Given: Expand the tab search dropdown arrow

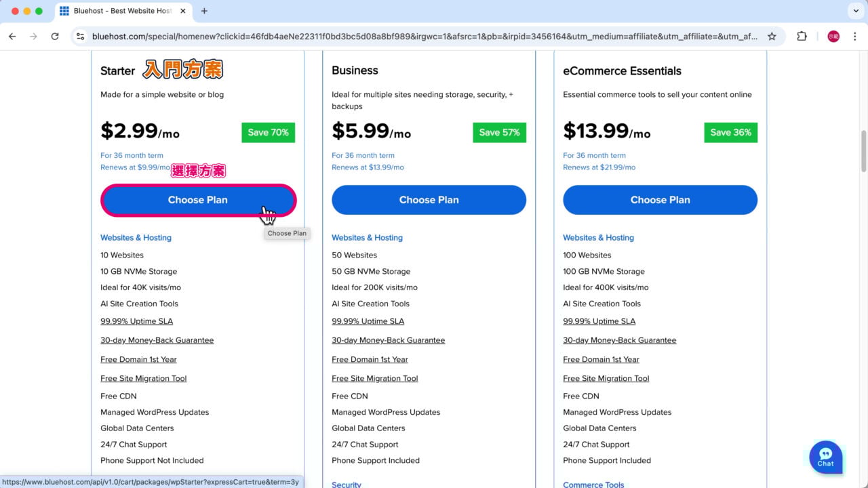Looking at the screenshot, I should tap(854, 11).
